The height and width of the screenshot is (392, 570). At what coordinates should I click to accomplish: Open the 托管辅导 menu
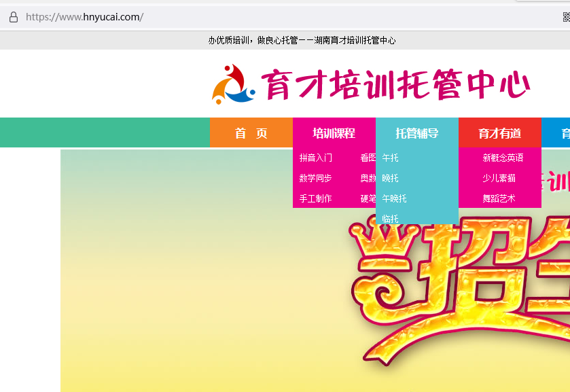416,133
